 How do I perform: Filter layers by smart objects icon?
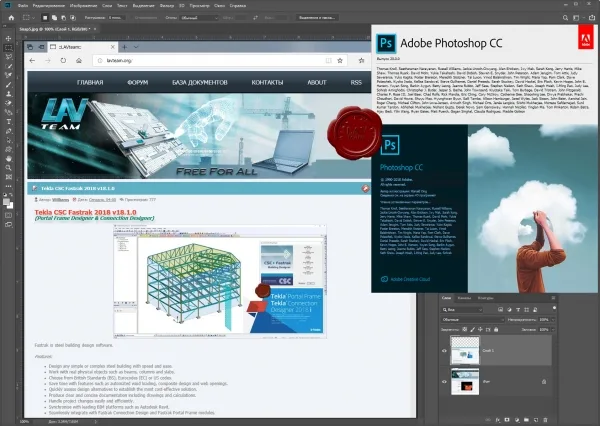pyautogui.click(x=535, y=310)
